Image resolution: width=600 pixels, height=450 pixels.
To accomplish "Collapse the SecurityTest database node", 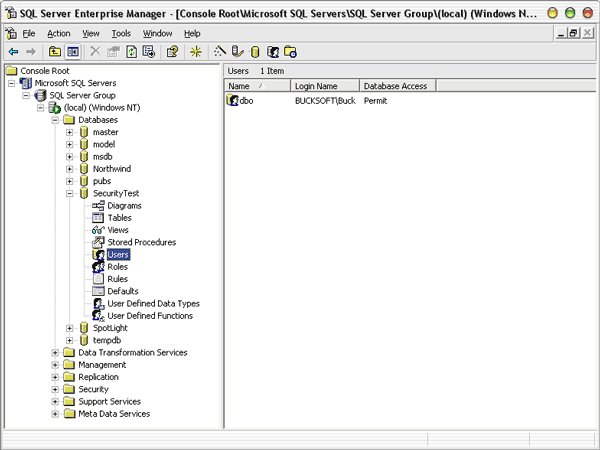I will pos(70,193).
